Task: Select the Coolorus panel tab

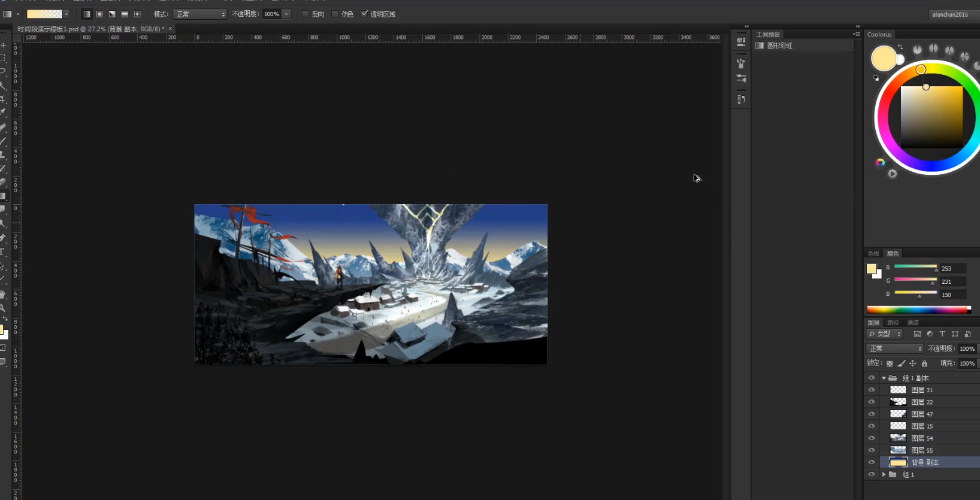Action: click(x=879, y=35)
